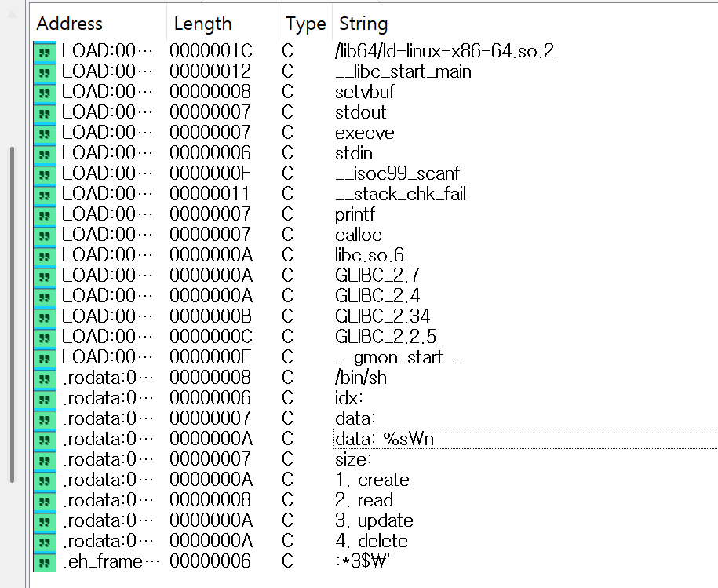Sort by the Length column header
Viewport: 718px width, 588px height.
[x=202, y=24]
